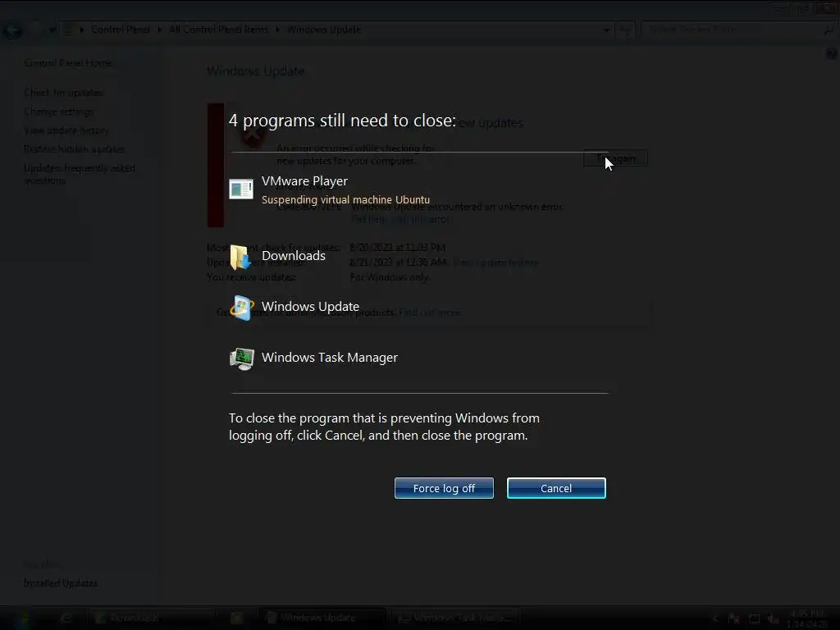Click the Windows Update entry label in list
840x630 pixels.
(x=310, y=307)
